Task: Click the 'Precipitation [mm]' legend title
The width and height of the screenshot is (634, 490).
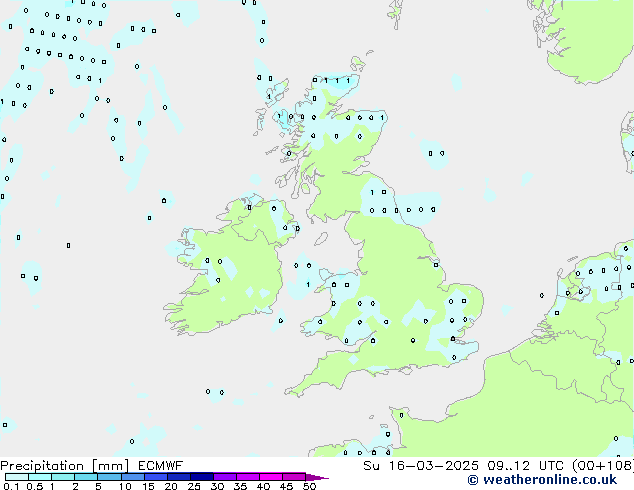Action: [64, 466]
